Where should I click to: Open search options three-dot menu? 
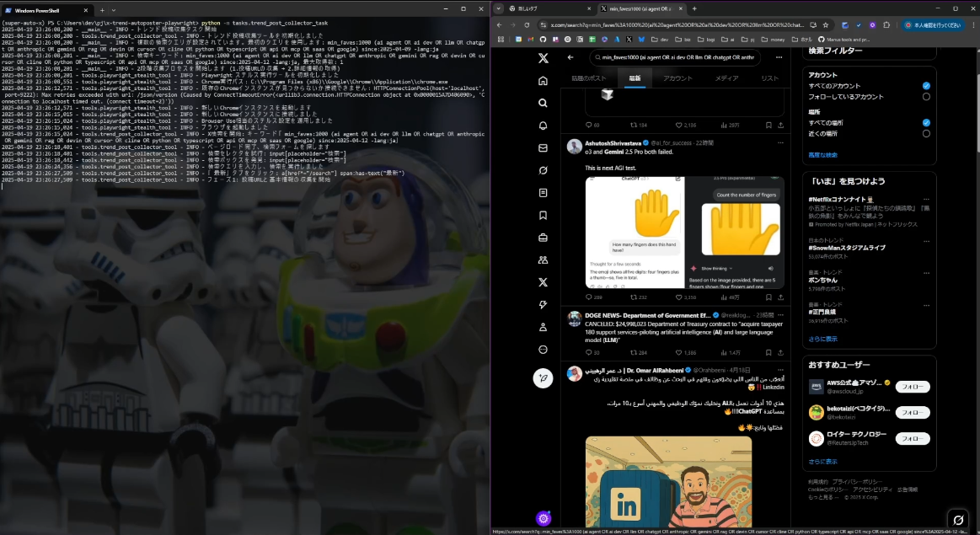[x=780, y=58]
